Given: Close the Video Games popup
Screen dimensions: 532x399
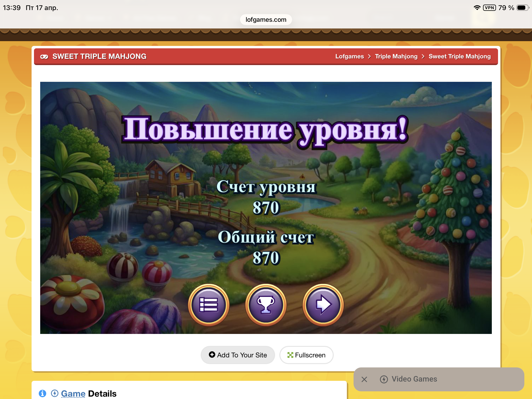Looking at the screenshot, I should (x=364, y=379).
